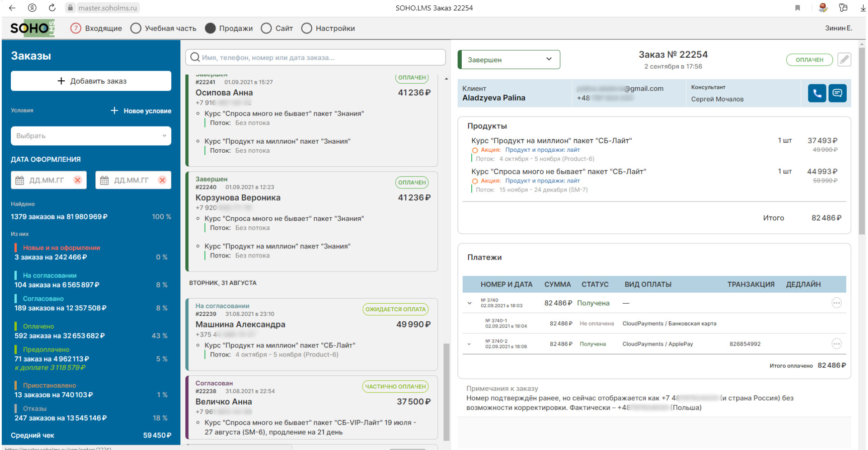Click the order search input field
Image resolution: width=868 pixels, height=450 pixels.
tap(316, 58)
